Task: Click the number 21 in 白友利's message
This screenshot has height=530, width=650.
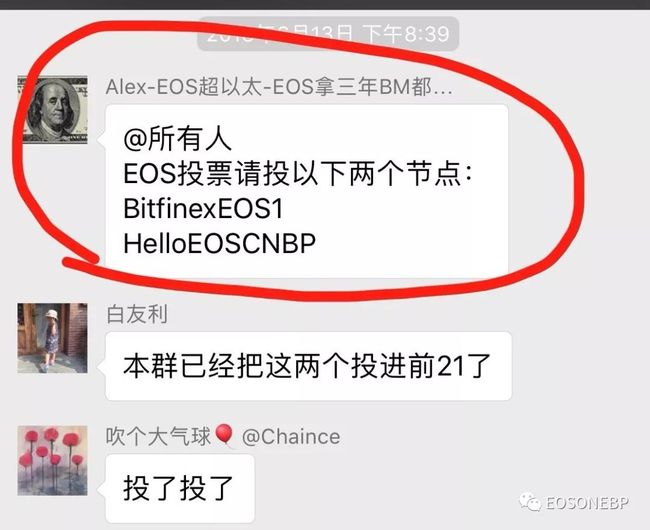Action: click(450, 366)
